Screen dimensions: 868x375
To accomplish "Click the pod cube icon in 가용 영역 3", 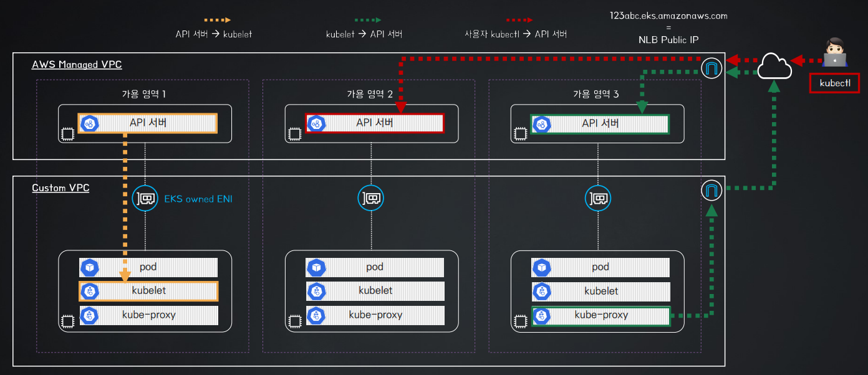I will [542, 267].
